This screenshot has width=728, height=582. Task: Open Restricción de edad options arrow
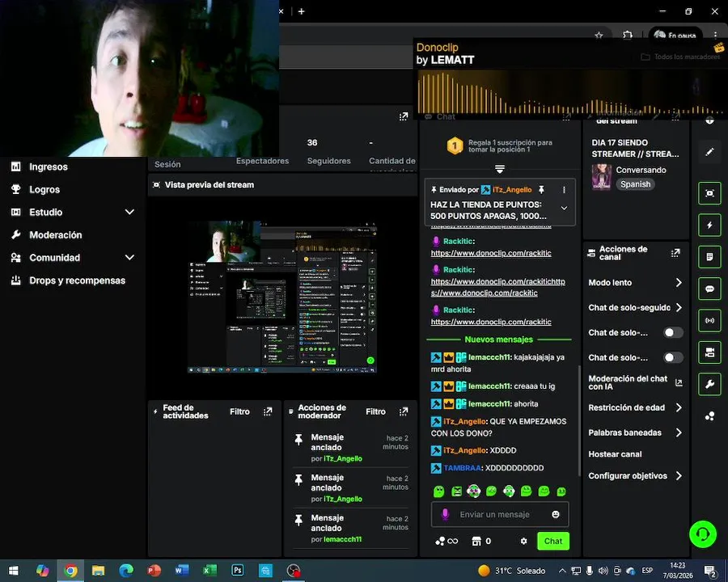click(x=679, y=407)
